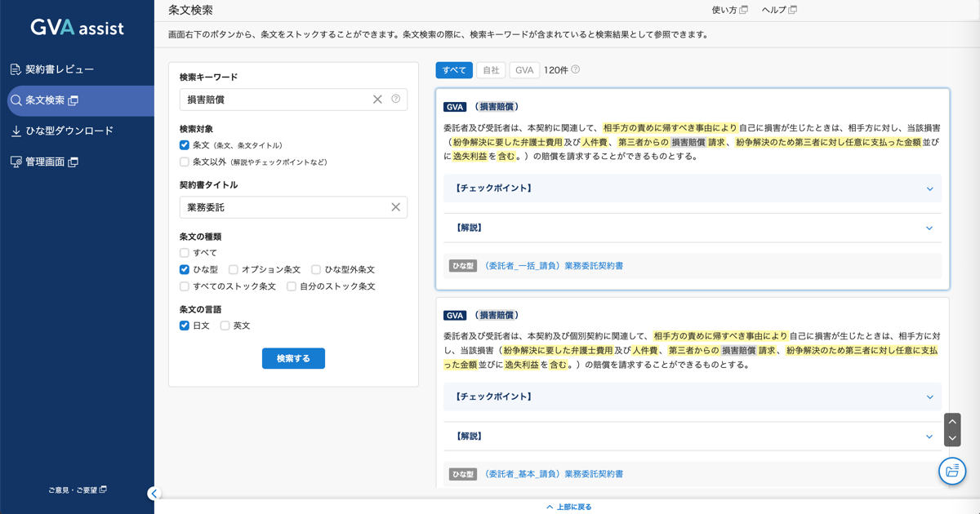
Task: Click the 管理画面 monitor icon
Action: (x=16, y=162)
